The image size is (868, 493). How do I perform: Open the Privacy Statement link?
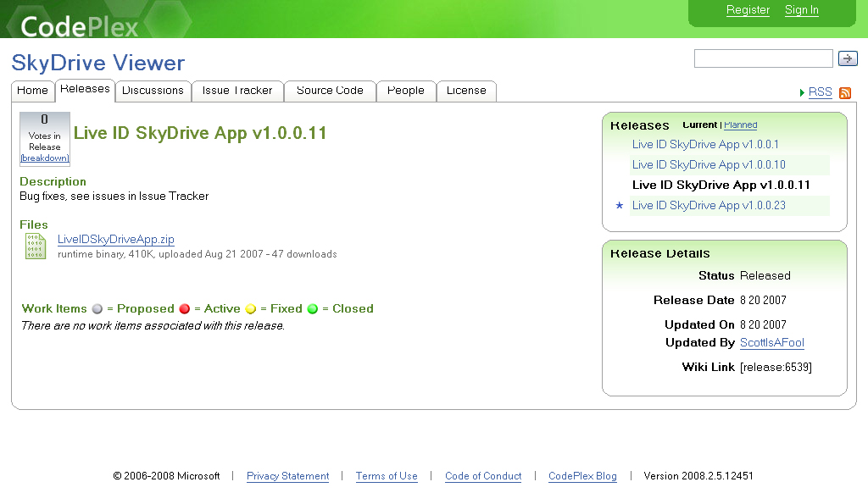point(288,476)
